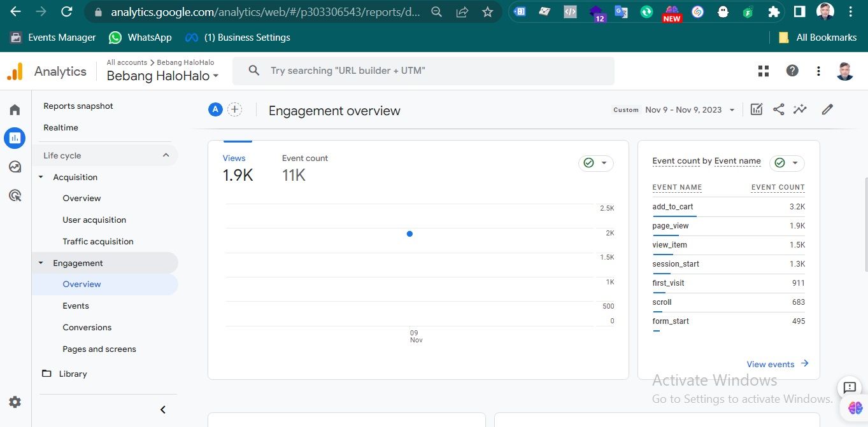Viewport: 868px width, 427px height.
Task: Click the Nov 09 data point on chart
Action: click(x=409, y=234)
